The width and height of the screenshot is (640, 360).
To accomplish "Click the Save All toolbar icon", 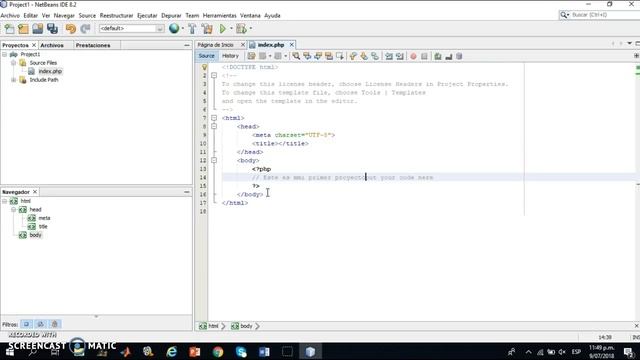I will (x=52, y=29).
